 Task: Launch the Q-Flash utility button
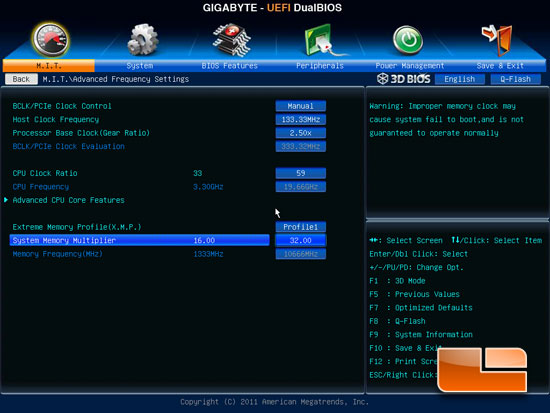click(x=515, y=79)
